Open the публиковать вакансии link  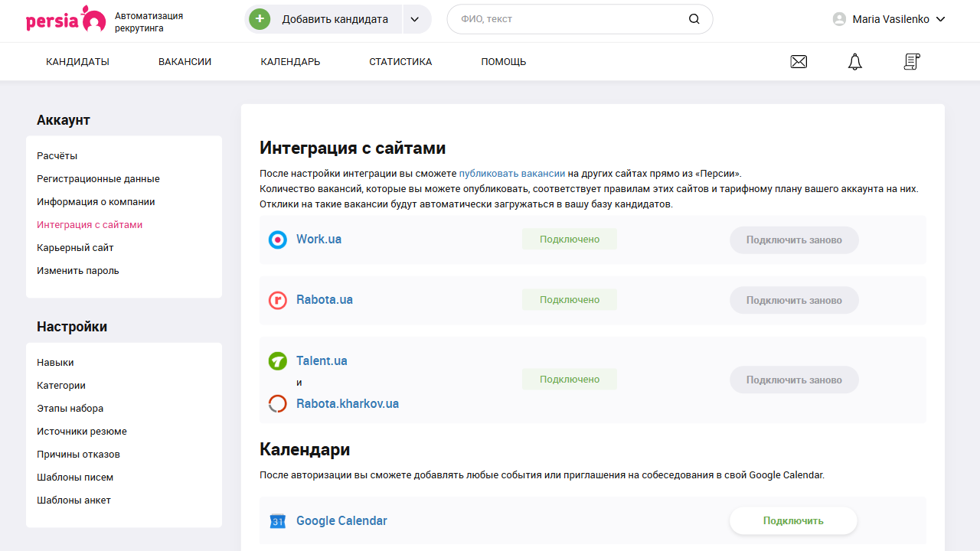[x=511, y=173]
